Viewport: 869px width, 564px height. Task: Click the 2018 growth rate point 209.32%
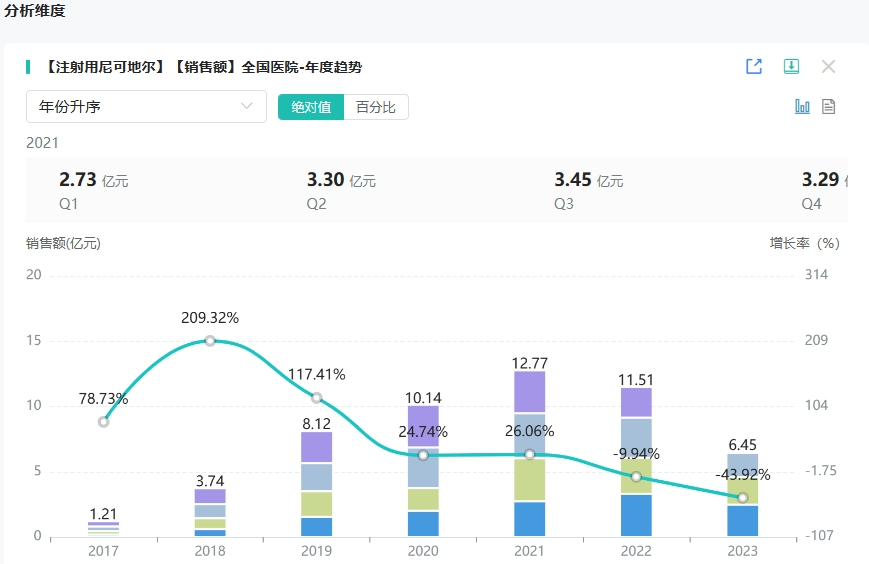(210, 341)
